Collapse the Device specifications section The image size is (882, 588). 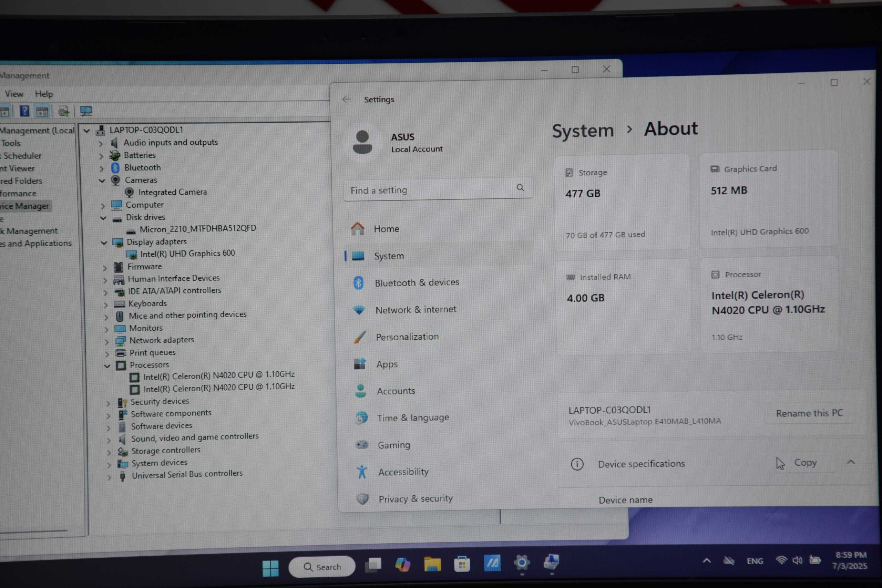(x=851, y=462)
